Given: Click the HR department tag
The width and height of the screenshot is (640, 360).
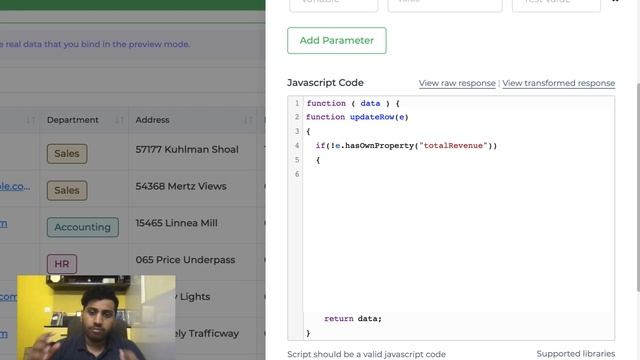Looking at the screenshot, I should point(62,264).
